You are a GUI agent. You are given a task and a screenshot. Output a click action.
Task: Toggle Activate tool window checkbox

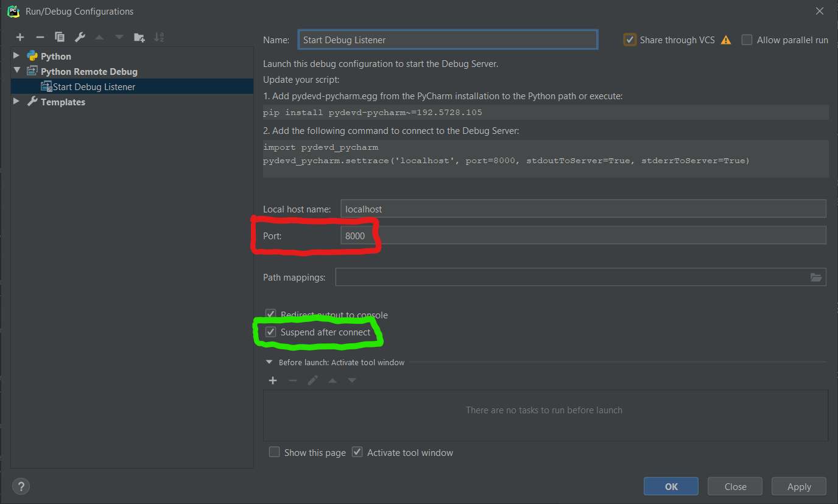pos(357,452)
